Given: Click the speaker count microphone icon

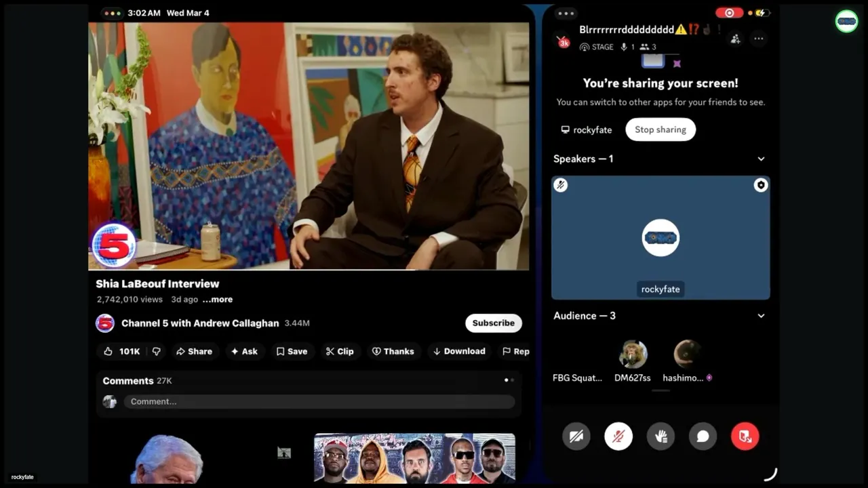Looking at the screenshot, I should point(624,47).
